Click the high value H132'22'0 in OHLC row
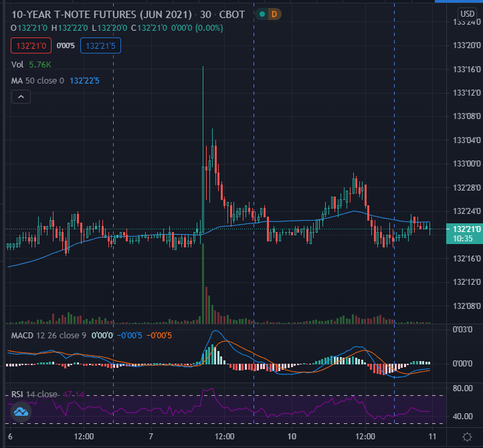 [70, 28]
